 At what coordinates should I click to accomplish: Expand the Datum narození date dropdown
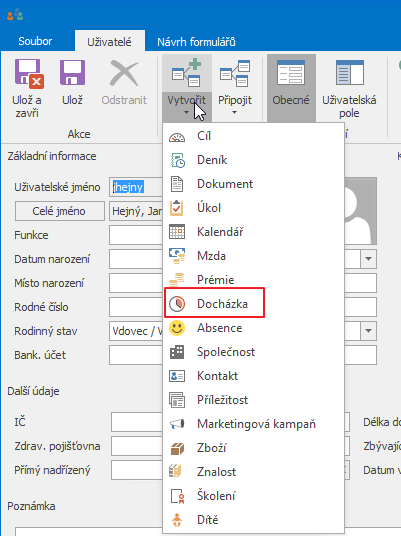coord(368,259)
